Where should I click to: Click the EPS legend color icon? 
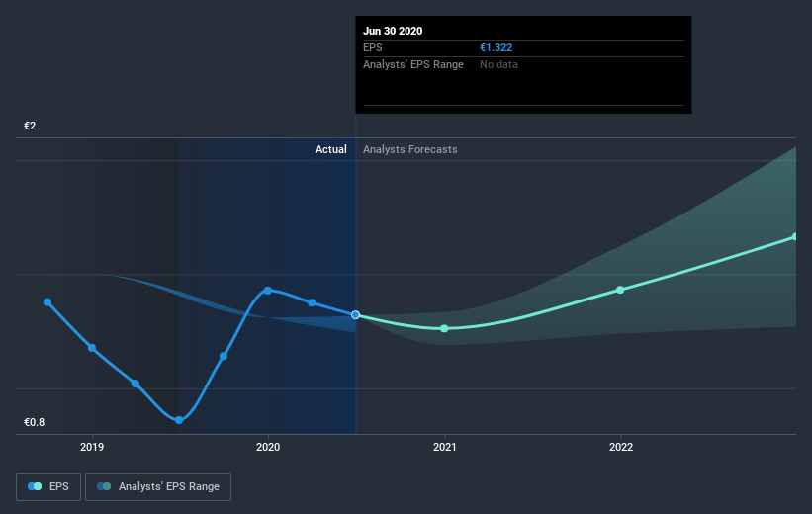click(x=35, y=486)
